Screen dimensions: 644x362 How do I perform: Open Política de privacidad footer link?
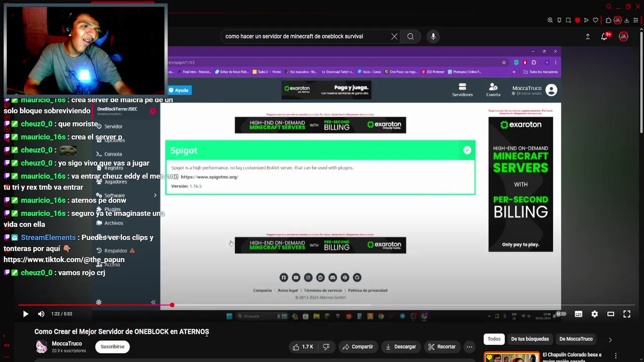[x=367, y=290]
